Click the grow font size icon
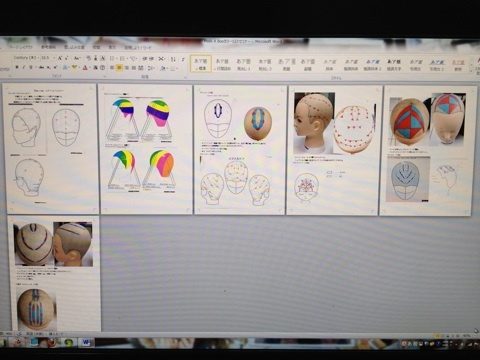Image resolution: width=480 pixels, height=360 pixels. (x=60, y=58)
